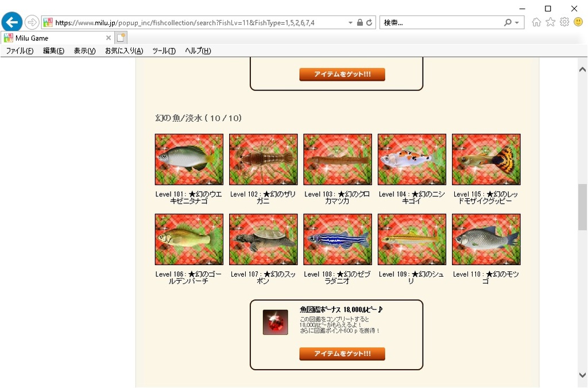Open the ファイル(F) menu
Viewport: 588px width, 388px height.
(20, 51)
